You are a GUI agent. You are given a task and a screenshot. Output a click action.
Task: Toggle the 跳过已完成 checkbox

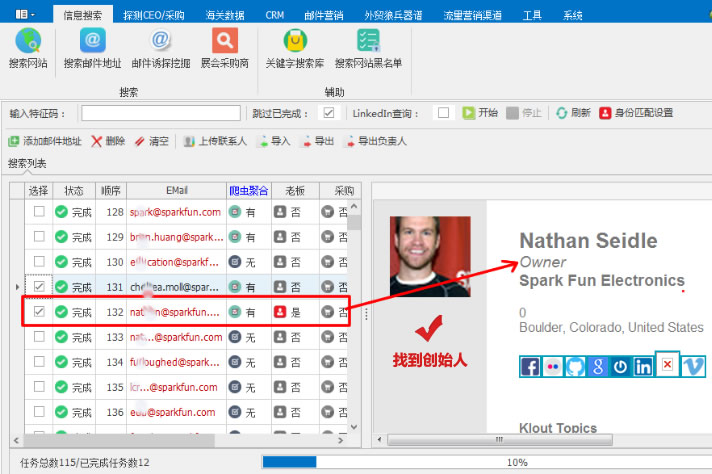point(328,113)
